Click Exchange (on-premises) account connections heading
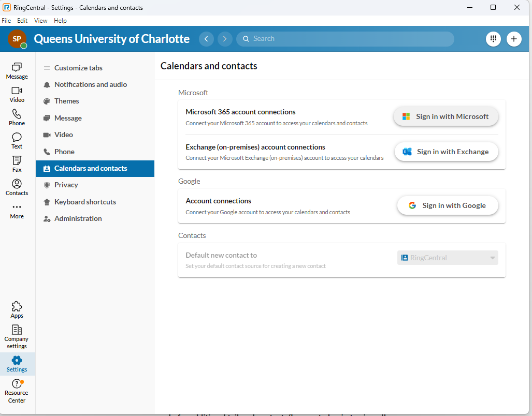Screen dimensions: 532x416 tap(255, 147)
